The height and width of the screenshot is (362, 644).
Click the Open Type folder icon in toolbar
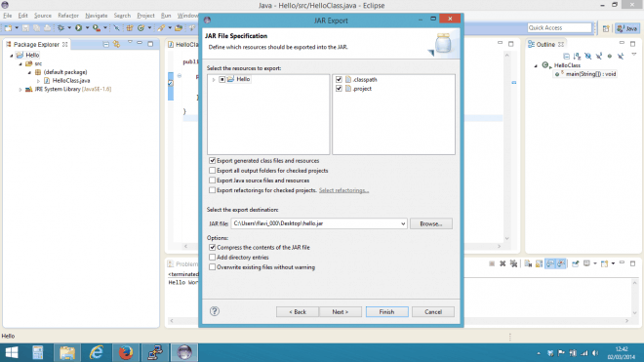point(179,28)
